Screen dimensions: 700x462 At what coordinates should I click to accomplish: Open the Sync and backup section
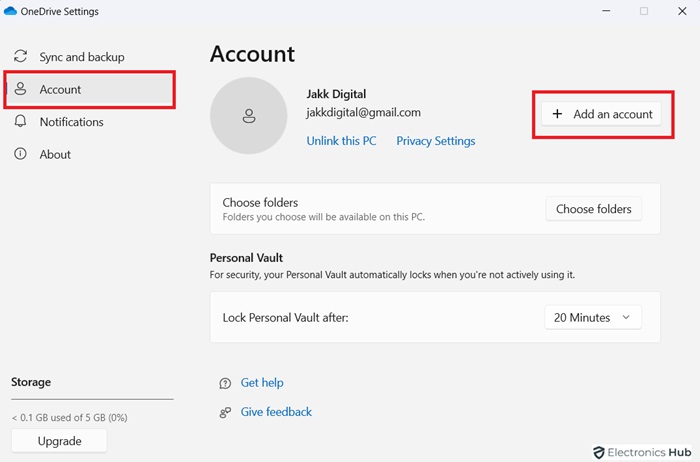click(x=89, y=57)
